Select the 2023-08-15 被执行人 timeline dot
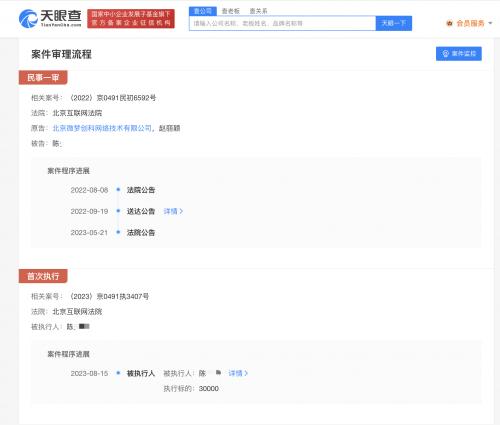The height and width of the screenshot is (425, 500). pyautogui.click(x=118, y=373)
